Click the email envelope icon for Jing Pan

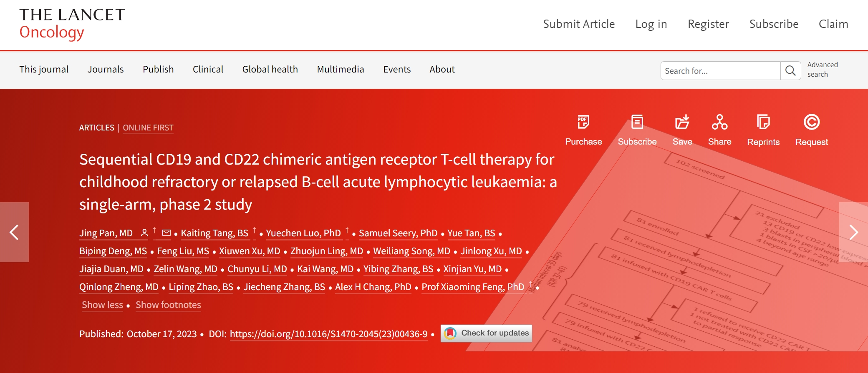pyautogui.click(x=167, y=233)
